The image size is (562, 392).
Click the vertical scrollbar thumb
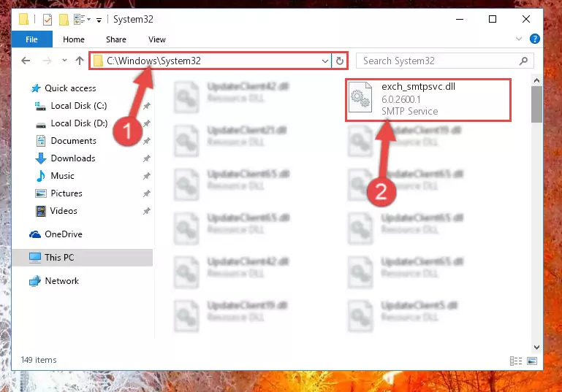click(536, 104)
